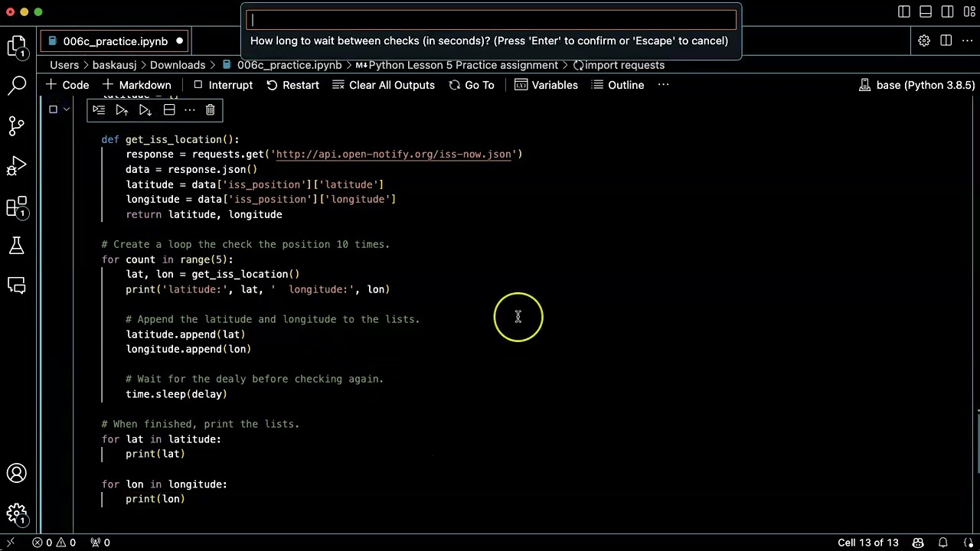Open additional notebook toolbar actions ellipsis
Image resolution: width=980 pixels, height=551 pixels.
tap(663, 85)
